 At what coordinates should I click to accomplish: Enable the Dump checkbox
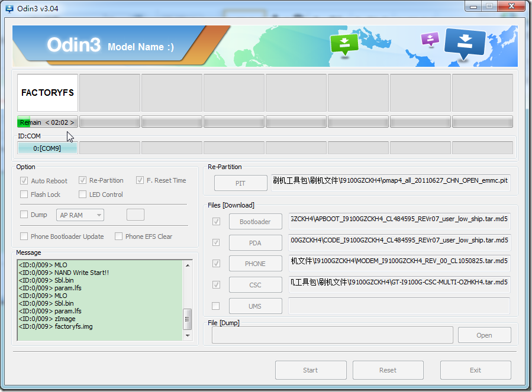pyautogui.click(x=24, y=215)
